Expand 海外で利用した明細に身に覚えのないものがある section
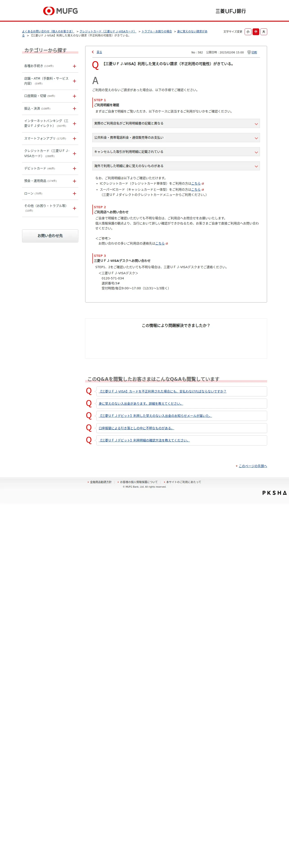289x868 pixels. (176, 166)
